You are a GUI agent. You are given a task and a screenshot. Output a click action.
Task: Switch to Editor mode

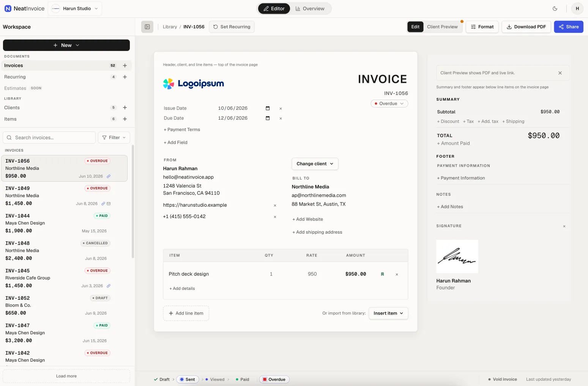[274, 8]
